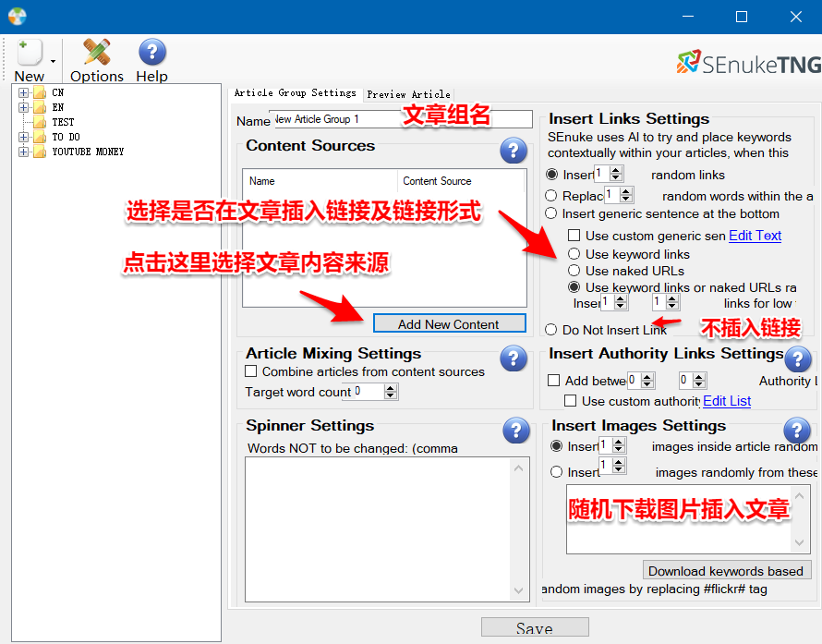Click the Add New Content button
822x644 pixels.
point(449,323)
